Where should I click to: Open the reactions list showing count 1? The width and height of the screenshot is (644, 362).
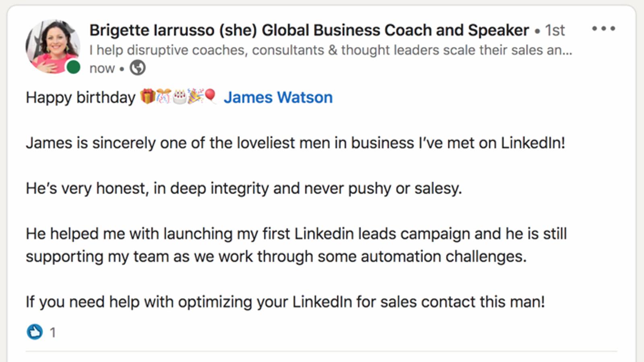click(53, 333)
